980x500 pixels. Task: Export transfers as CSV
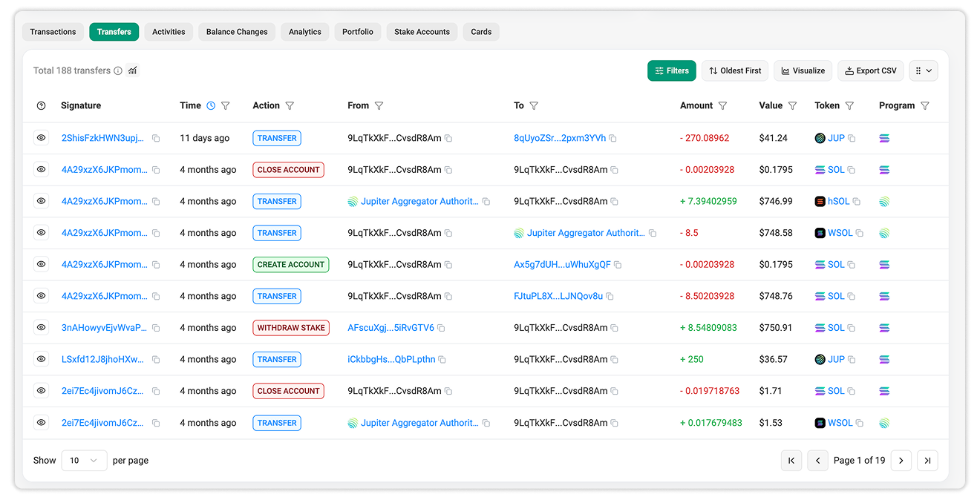click(871, 70)
